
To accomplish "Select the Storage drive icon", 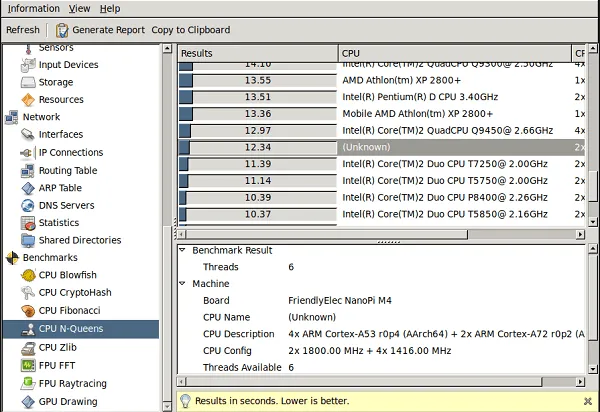I will 28,82.
